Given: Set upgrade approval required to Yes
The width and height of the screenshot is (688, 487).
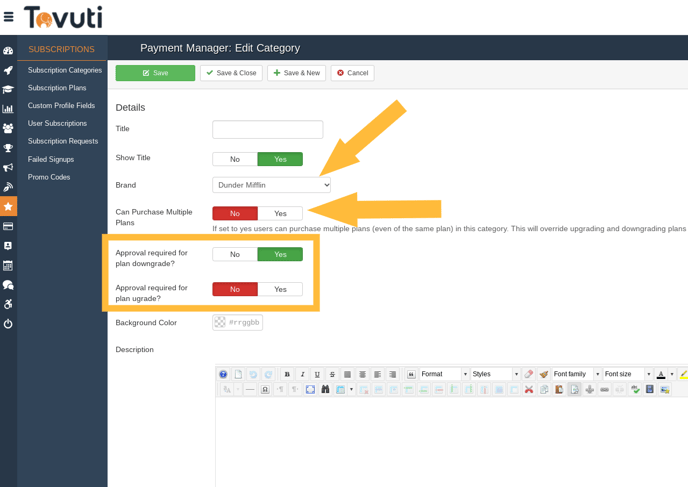Looking at the screenshot, I should pyautogui.click(x=280, y=289).
